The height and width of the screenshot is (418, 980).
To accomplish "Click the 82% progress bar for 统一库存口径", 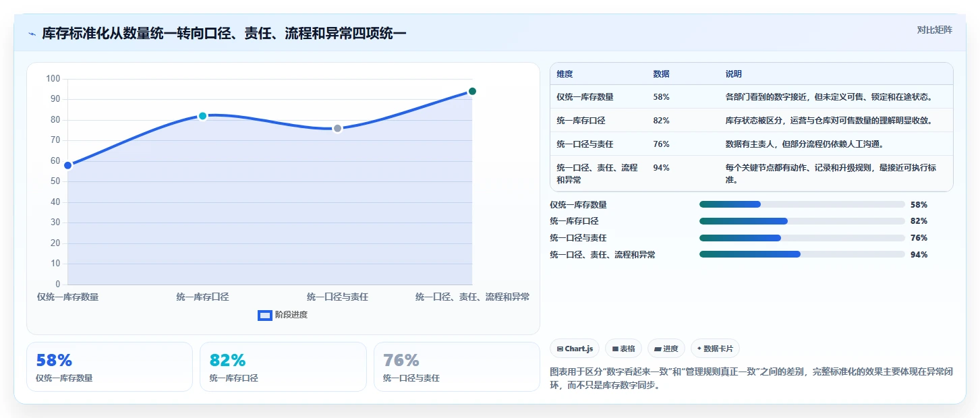I will (802, 221).
